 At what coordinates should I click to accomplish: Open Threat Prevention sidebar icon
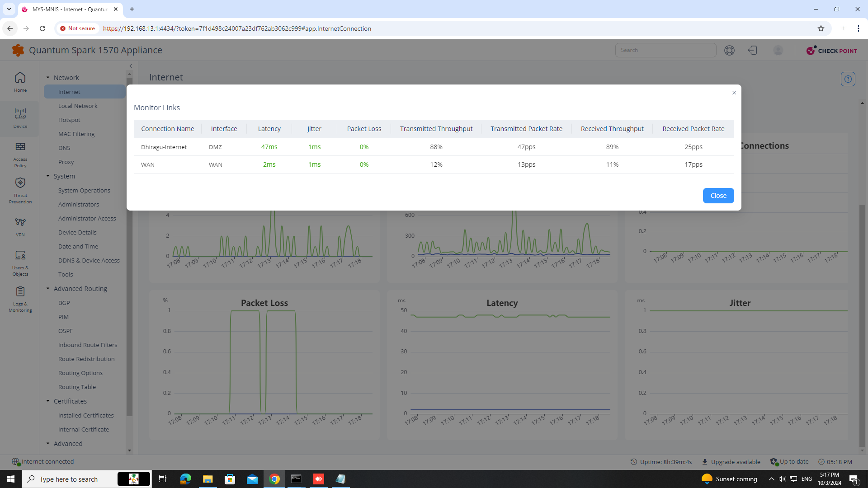click(x=20, y=190)
